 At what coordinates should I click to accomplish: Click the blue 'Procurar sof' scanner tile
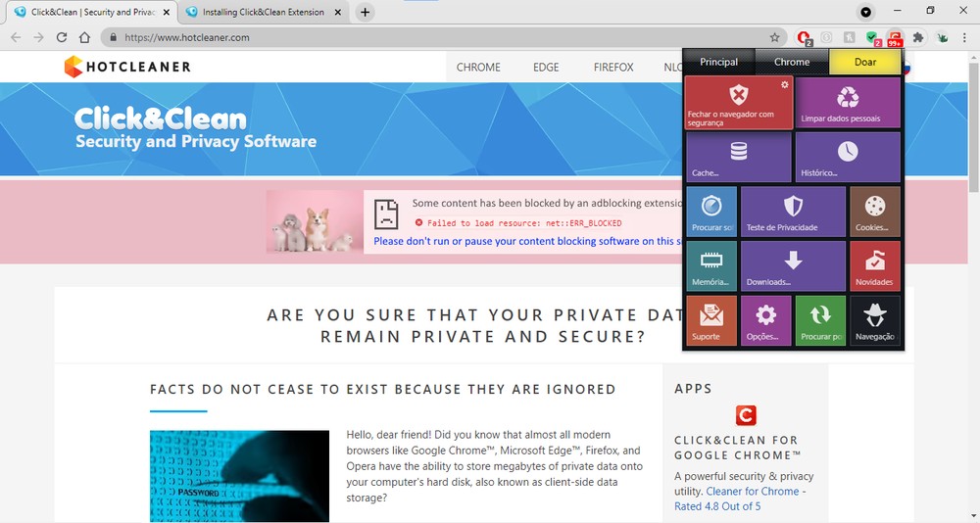pyautogui.click(x=711, y=212)
